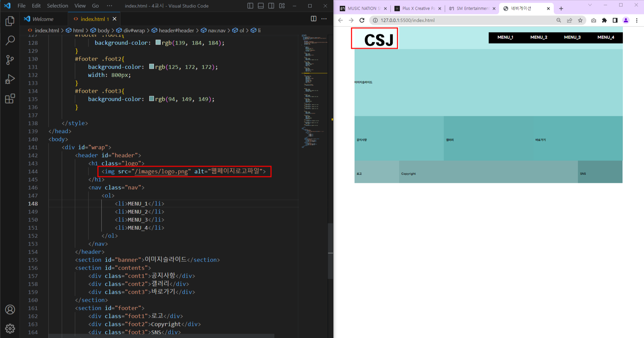
Task: Open the Accounts menu in VS Code
Action: point(10,310)
